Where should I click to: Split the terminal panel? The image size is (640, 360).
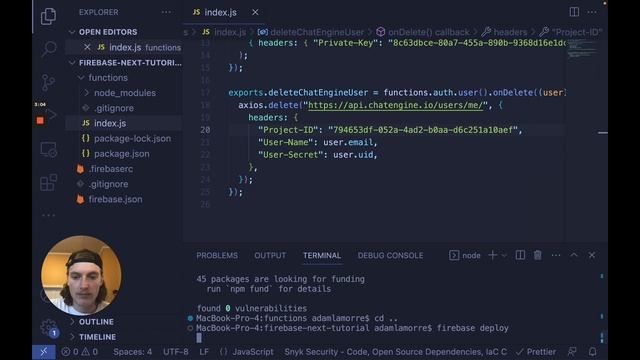(x=520, y=255)
